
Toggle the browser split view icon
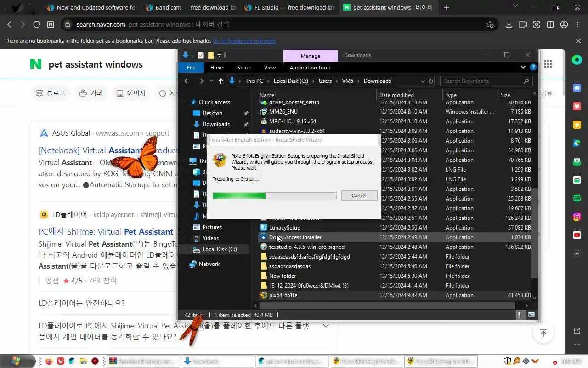pyautogui.click(x=550, y=24)
